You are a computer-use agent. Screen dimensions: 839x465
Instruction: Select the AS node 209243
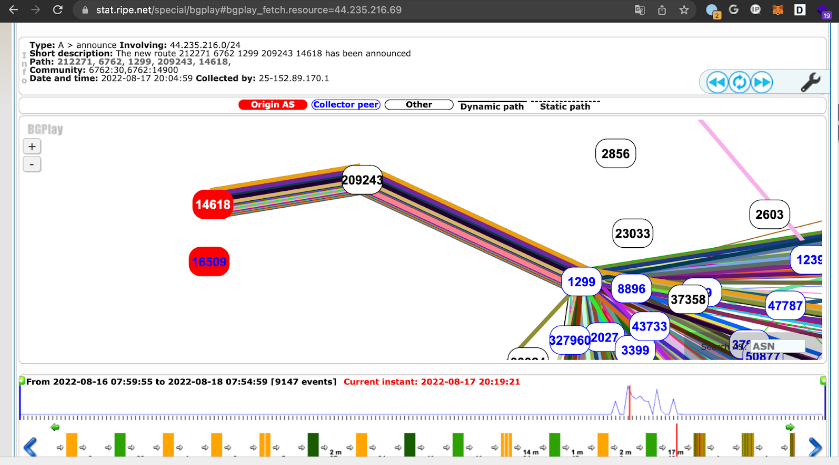(x=362, y=180)
